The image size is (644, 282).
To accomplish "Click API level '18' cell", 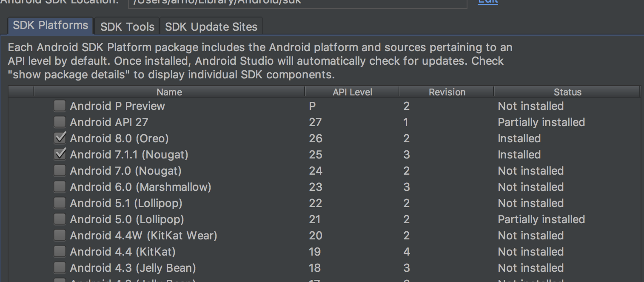I will [x=315, y=268].
